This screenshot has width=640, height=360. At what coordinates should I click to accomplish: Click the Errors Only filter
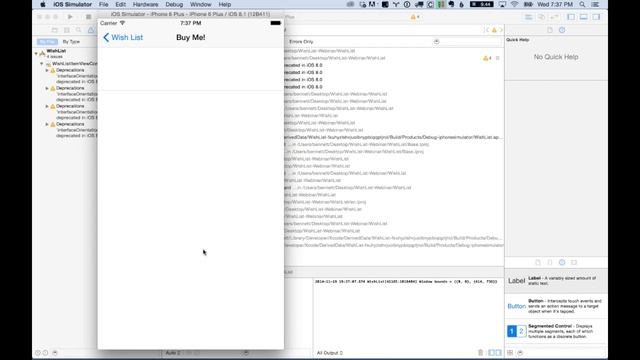coord(301,42)
